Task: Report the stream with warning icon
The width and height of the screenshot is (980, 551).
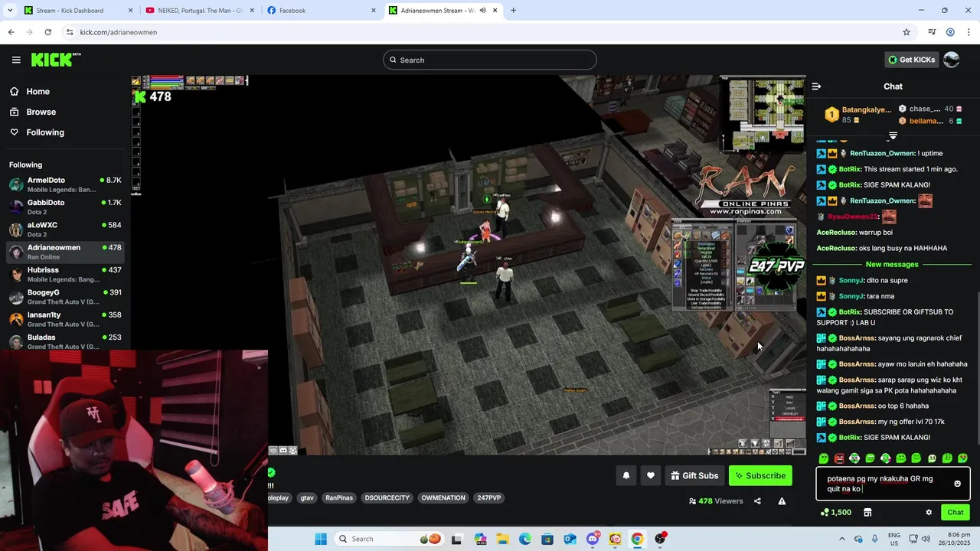Action: [x=782, y=501]
